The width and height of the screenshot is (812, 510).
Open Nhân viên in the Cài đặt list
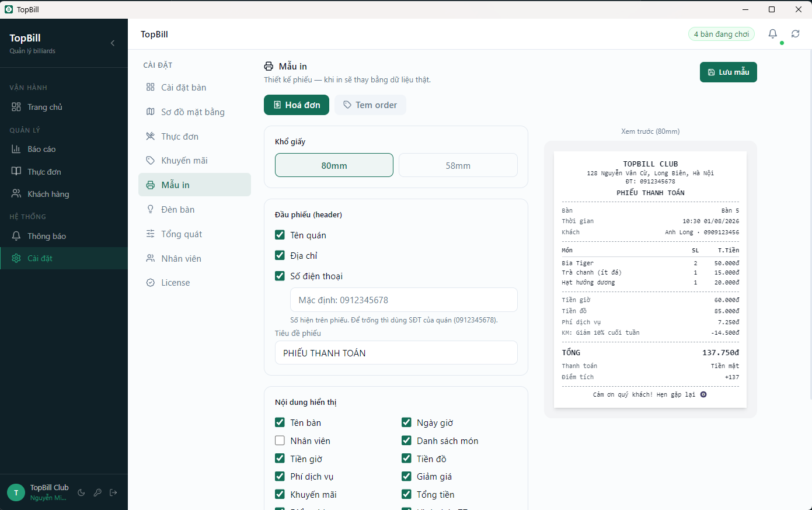coord(194,259)
